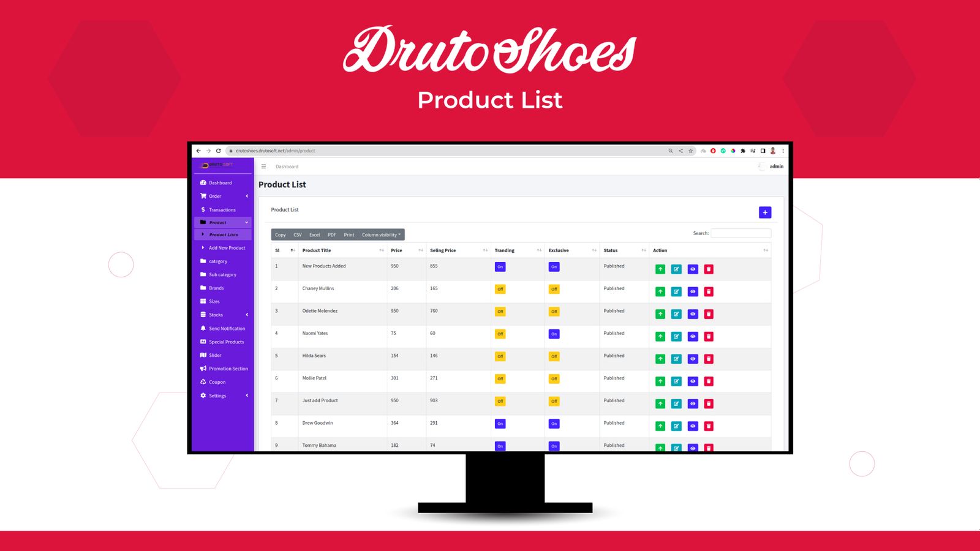This screenshot has width=980, height=551.
Task: Toggle the sidebar hamburger menu icon
Action: coord(264,167)
